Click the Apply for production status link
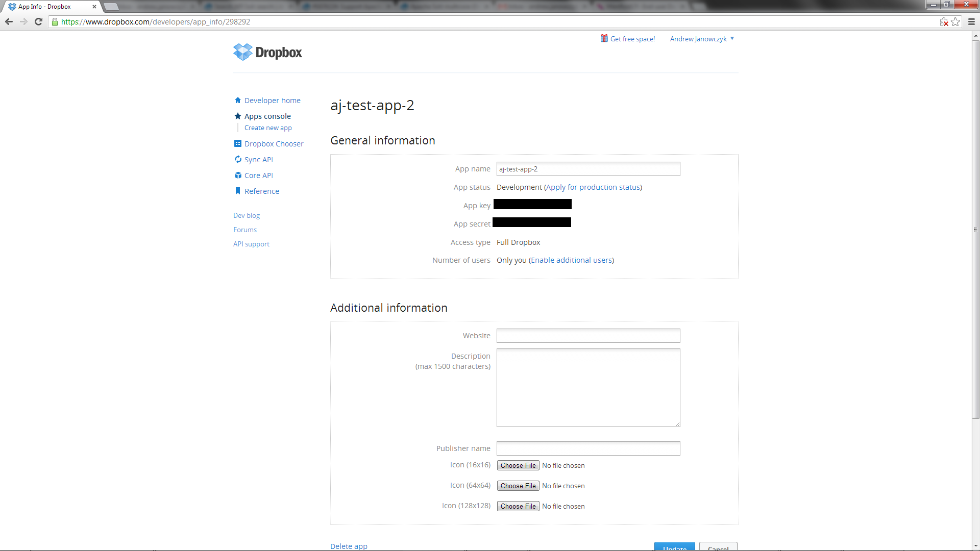 click(x=593, y=187)
